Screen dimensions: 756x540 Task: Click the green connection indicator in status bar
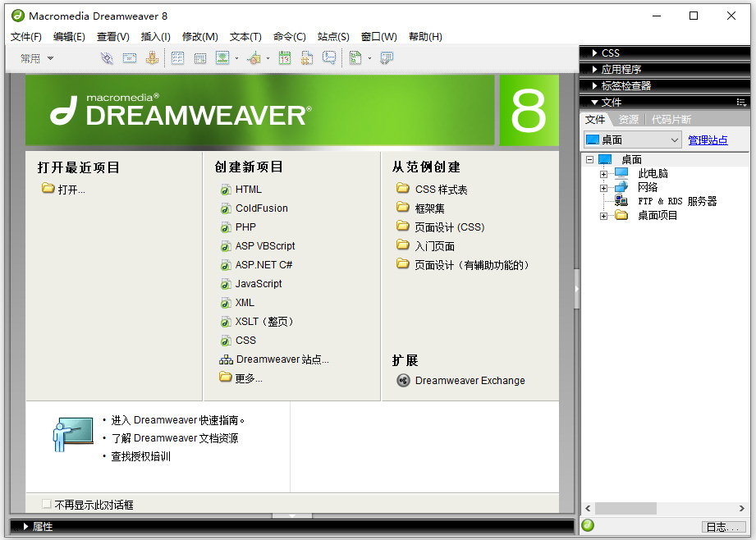(588, 525)
